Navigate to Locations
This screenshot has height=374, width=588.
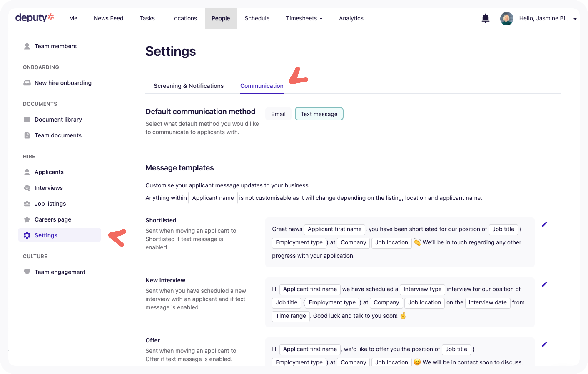click(x=184, y=18)
